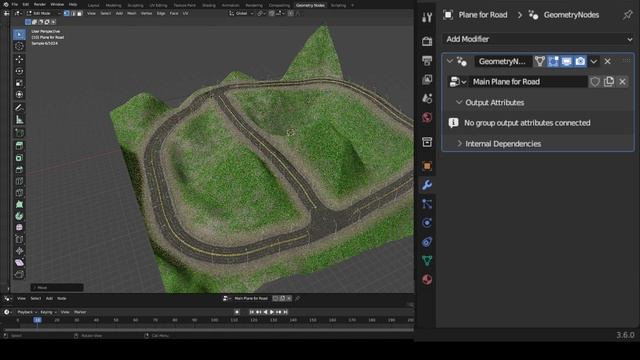Choose the Smooth vertices tool

point(19,227)
